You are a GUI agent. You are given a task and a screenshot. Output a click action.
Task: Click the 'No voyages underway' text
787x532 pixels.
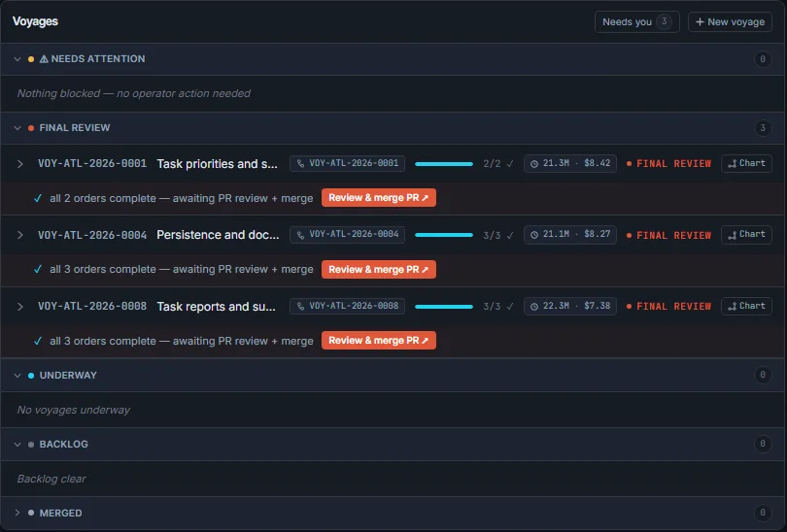74,410
